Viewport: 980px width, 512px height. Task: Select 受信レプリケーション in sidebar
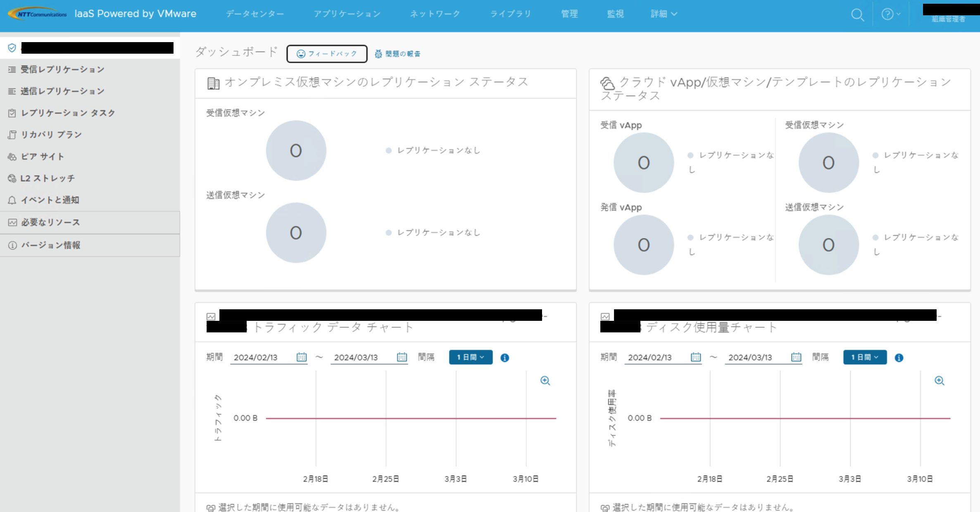pyautogui.click(x=62, y=69)
